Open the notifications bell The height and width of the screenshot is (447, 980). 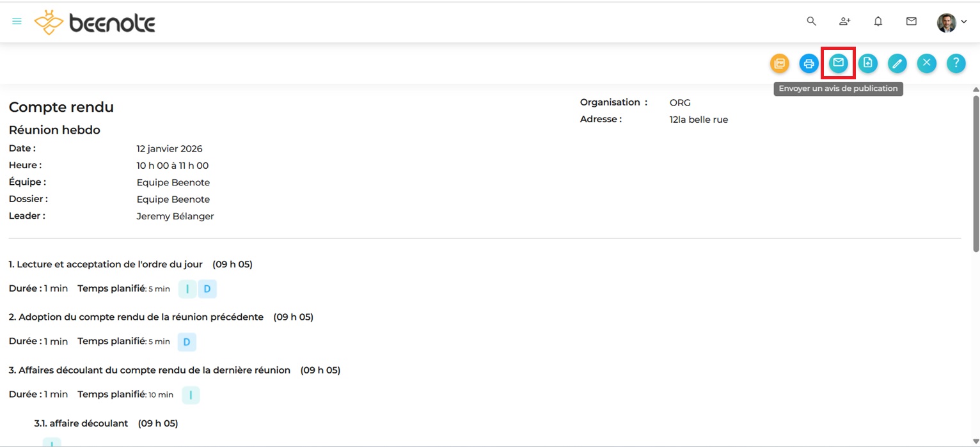tap(878, 22)
